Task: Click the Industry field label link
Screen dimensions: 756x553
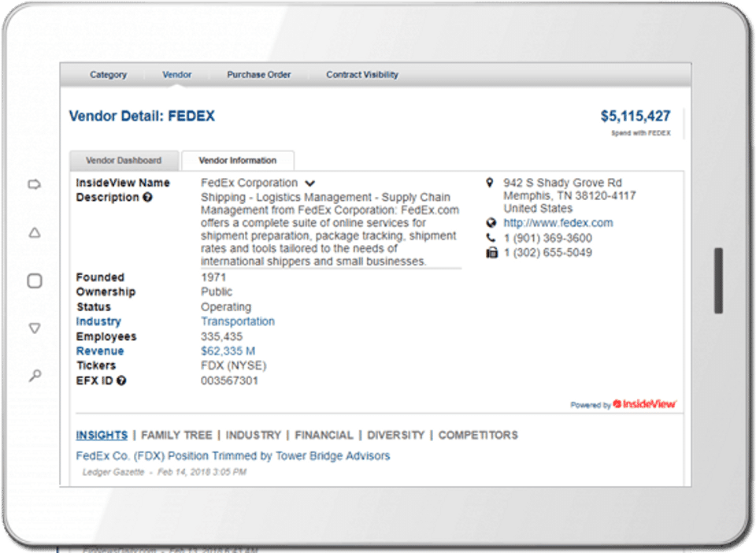Action: click(98, 321)
